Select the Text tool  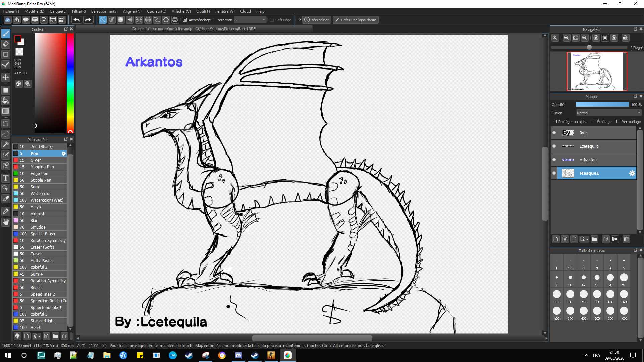click(6, 178)
